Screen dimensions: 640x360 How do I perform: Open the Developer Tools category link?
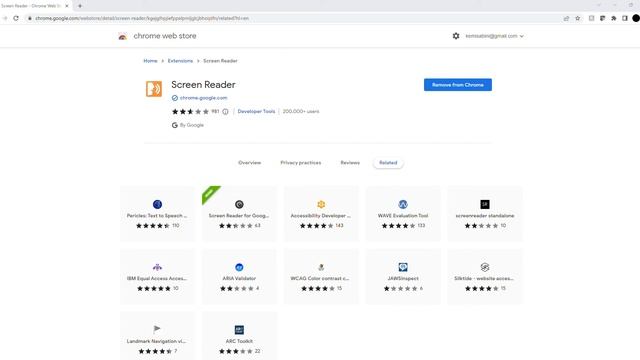point(256,111)
